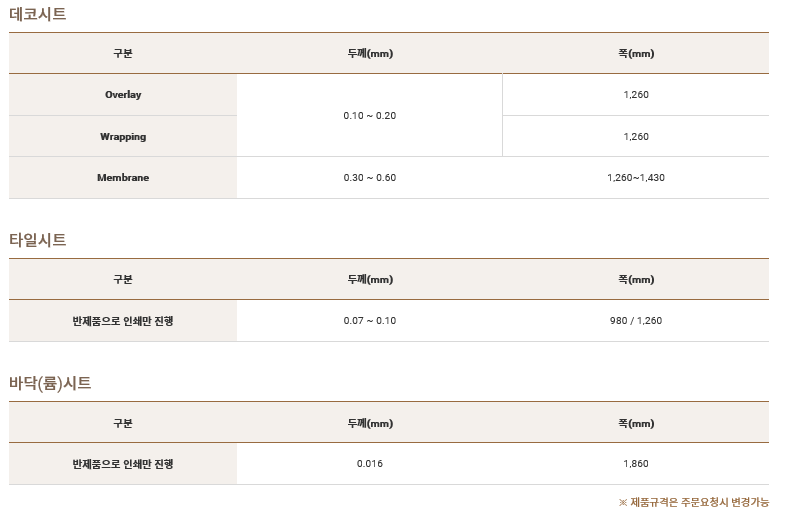Click 폭(mm) header in 타일시트 table
Screen dimensions: 801x521
(x=636, y=279)
